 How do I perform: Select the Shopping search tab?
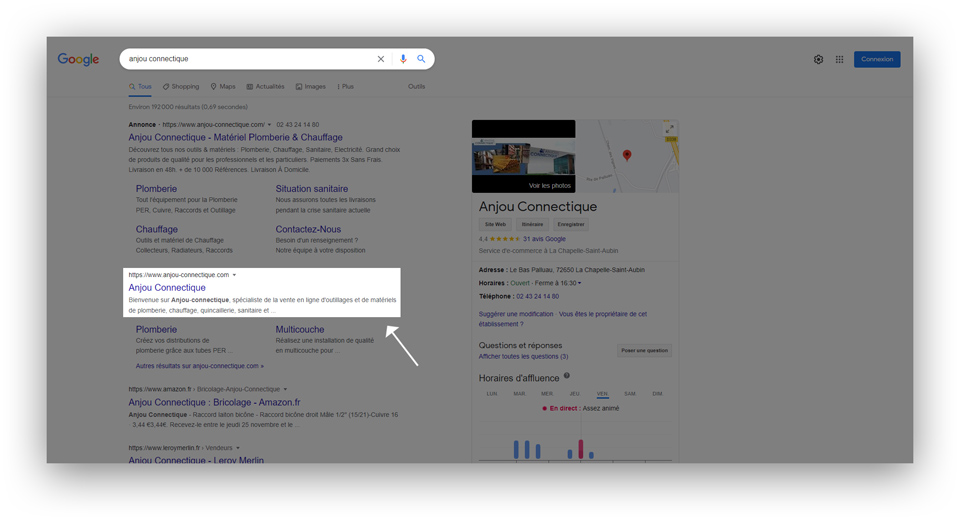181,87
